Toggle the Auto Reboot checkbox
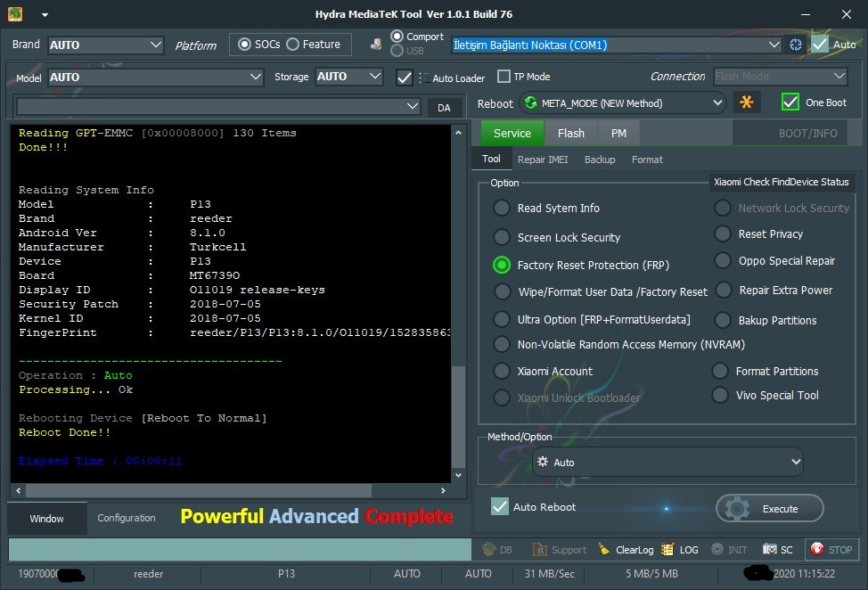The image size is (868, 590). coord(500,506)
